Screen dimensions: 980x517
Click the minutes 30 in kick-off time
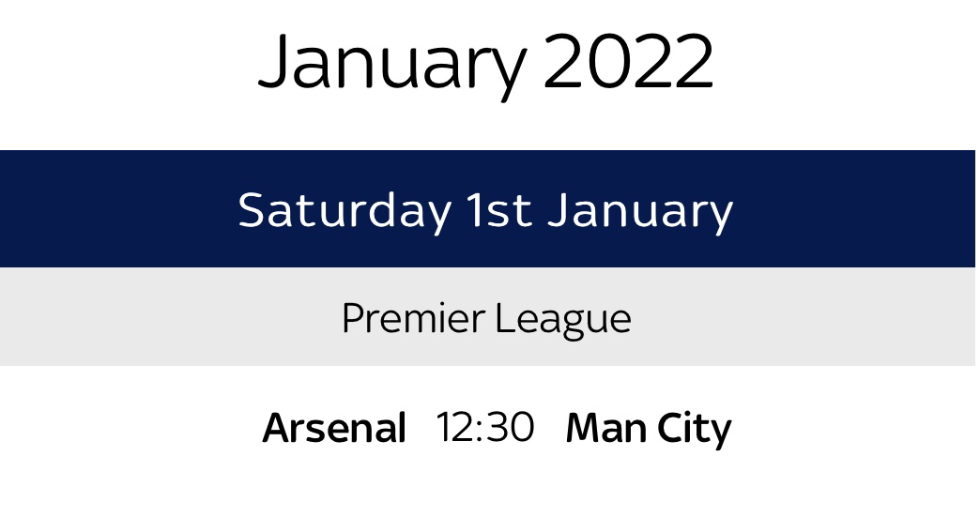510,427
